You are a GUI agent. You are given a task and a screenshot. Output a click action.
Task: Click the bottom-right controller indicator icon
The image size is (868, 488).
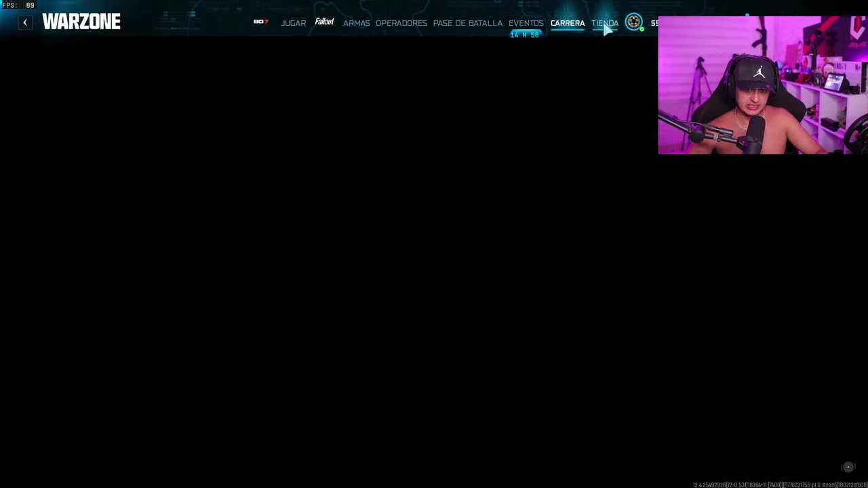[848, 467]
